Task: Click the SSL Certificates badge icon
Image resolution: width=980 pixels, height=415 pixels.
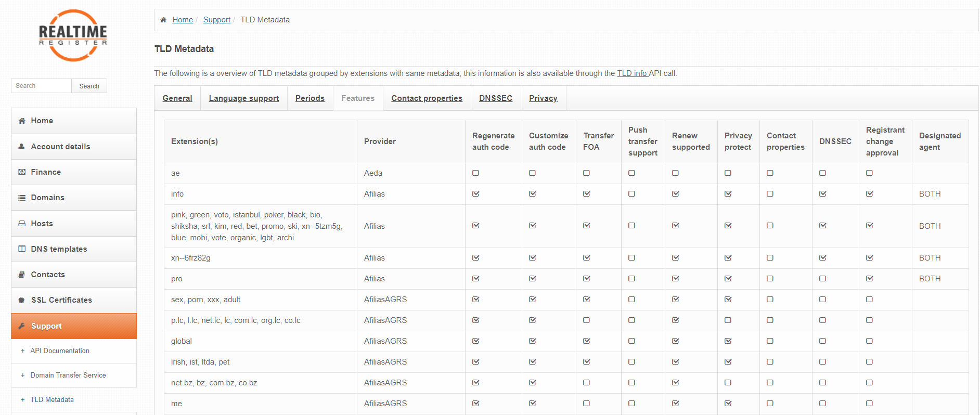Action: click(x=22, y=300)
